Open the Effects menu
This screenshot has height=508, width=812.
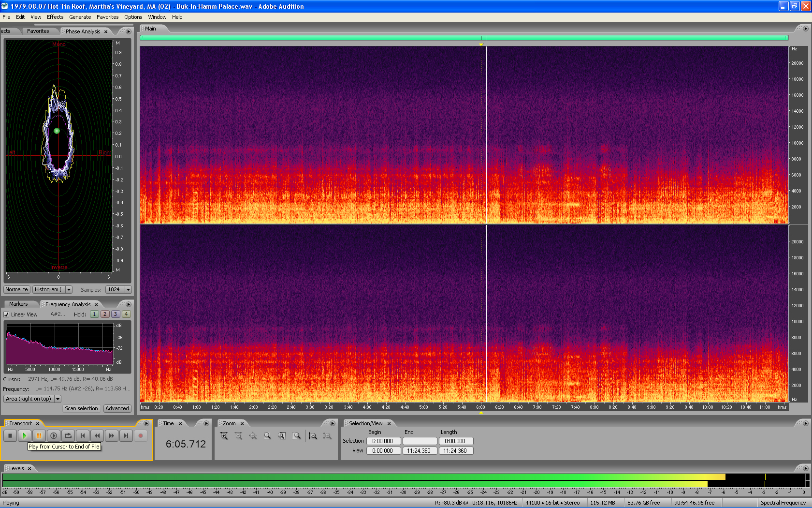coord(55,17)
